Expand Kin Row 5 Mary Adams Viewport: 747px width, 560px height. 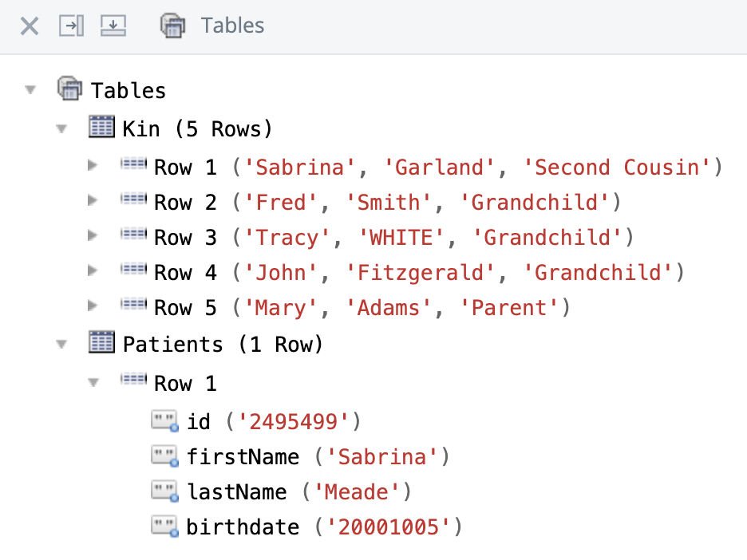tap(93, 306)
